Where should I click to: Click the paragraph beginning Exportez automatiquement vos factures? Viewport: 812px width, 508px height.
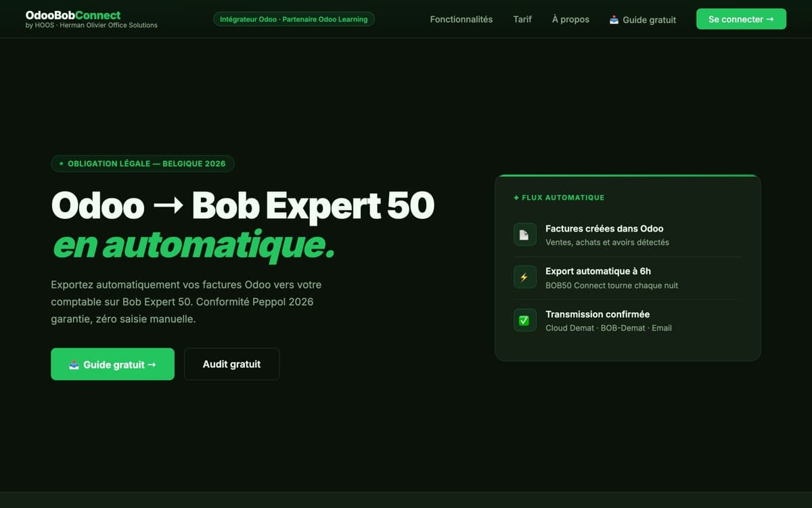click(186, 301)
